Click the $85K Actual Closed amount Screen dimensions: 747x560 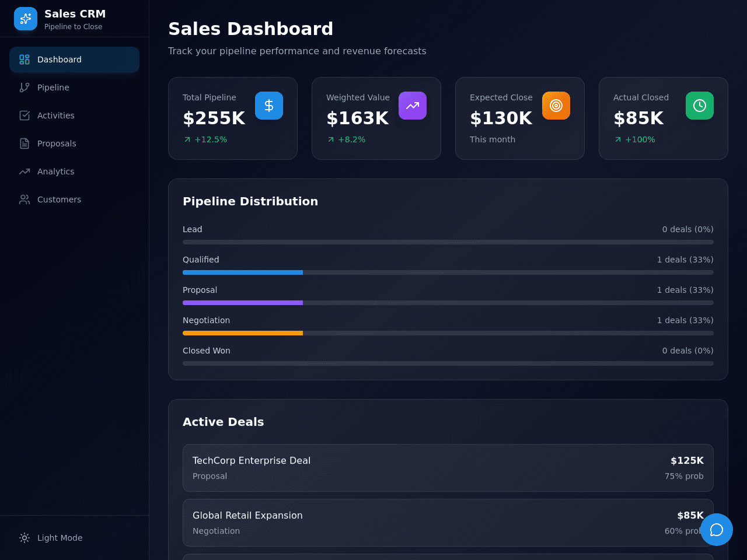click(x=638, y=118)
